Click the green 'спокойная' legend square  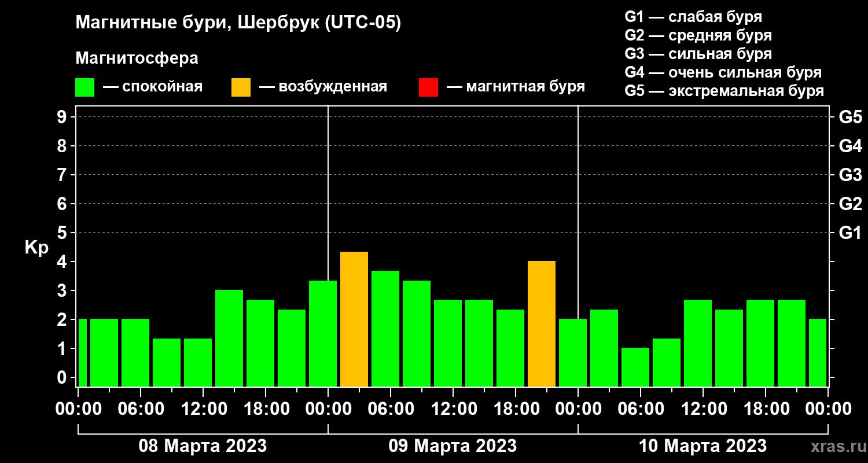[x=84, y=87]
